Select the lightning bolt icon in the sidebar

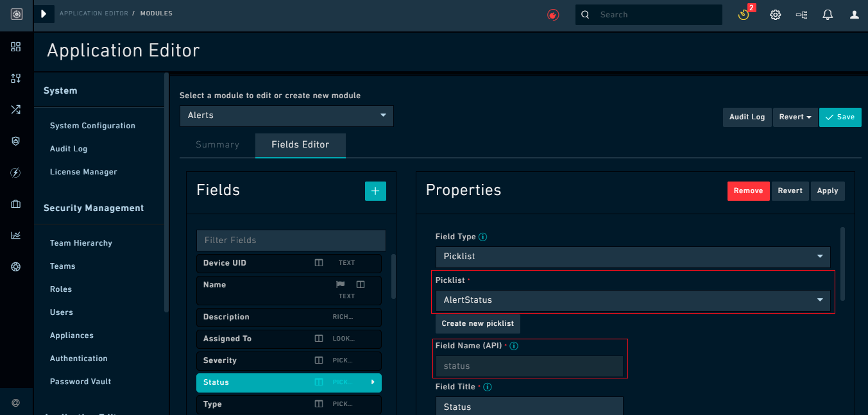15,172
